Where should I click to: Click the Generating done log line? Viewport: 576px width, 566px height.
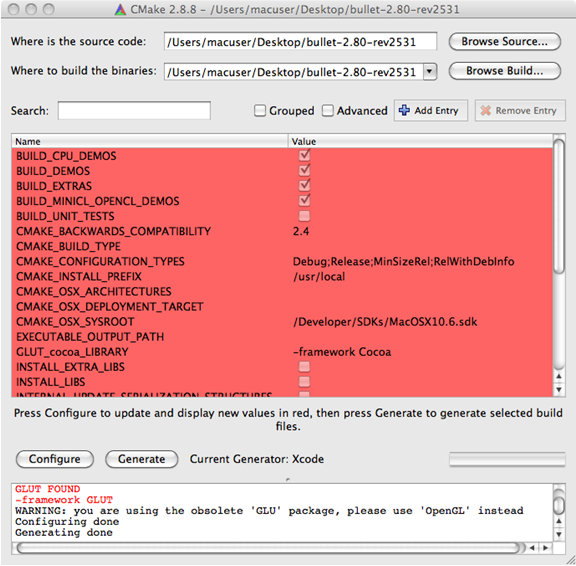64,533
